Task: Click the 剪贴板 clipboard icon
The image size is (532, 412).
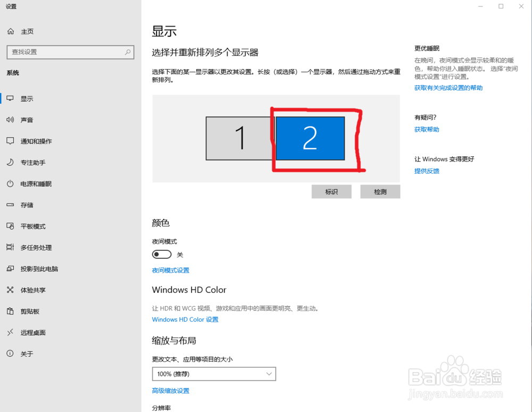Action: 10,311
